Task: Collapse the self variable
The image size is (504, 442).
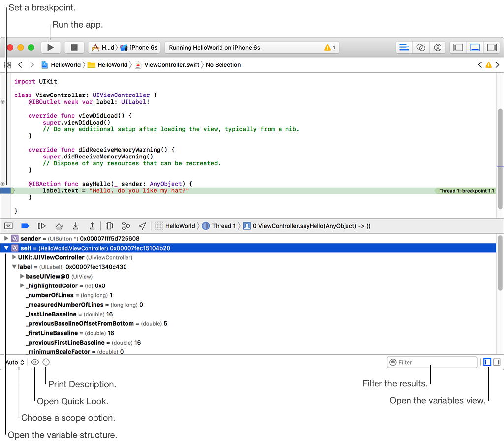Action: click(6, 248)
